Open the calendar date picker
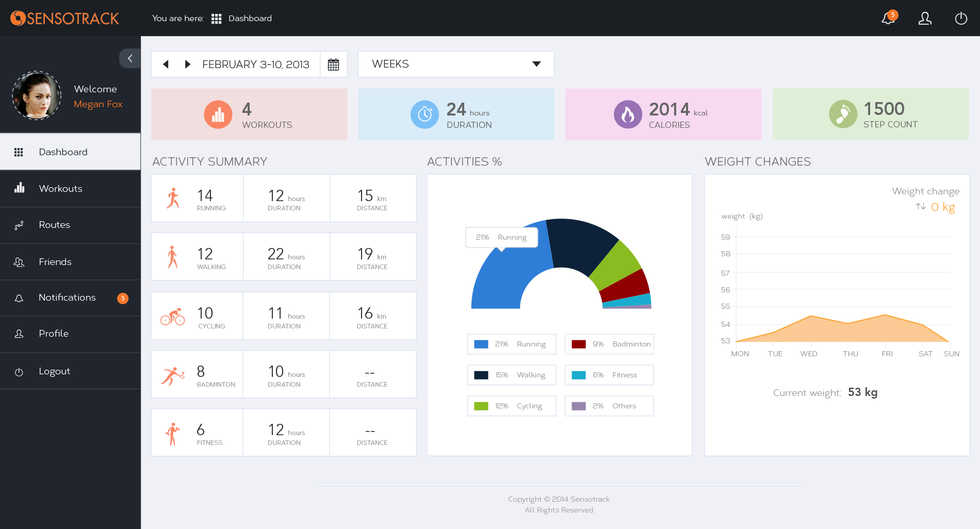Viewport: 980px width, 529px height. [x=333, y=64]
